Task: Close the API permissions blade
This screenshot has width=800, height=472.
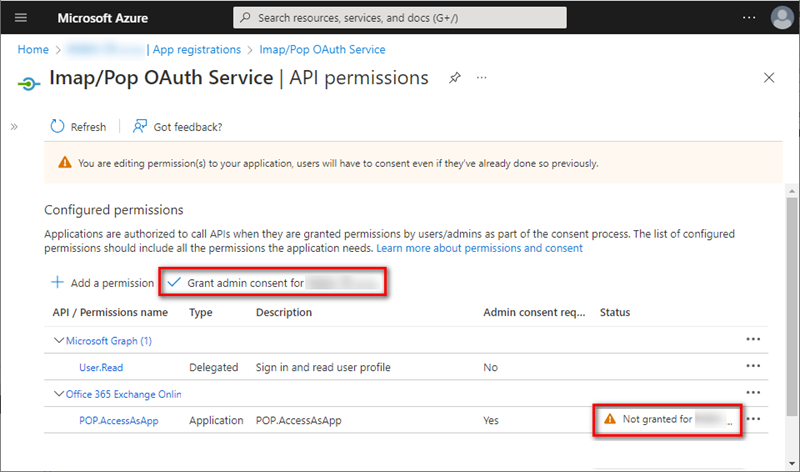Action: [769, 78]
